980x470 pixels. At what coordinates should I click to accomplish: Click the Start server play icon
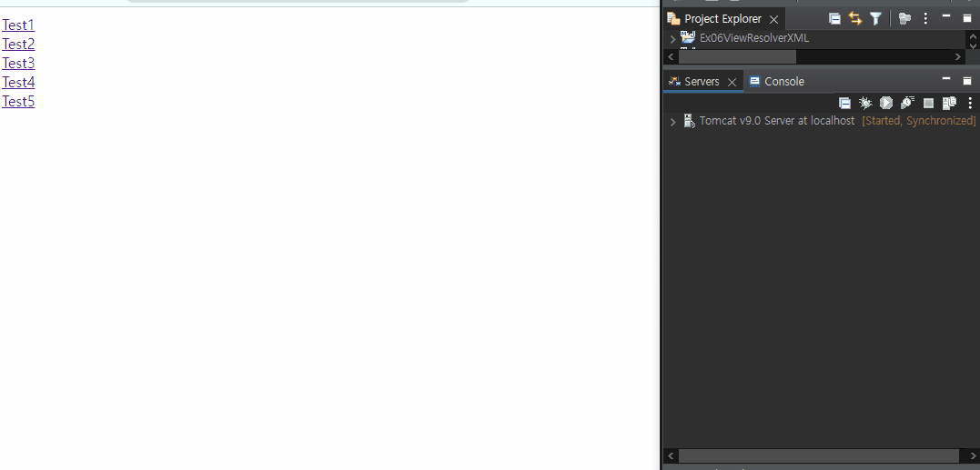tap(886, 103)
